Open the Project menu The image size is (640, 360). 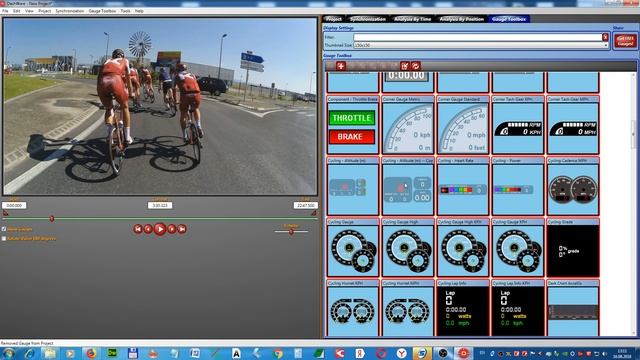tap(44, 11)
